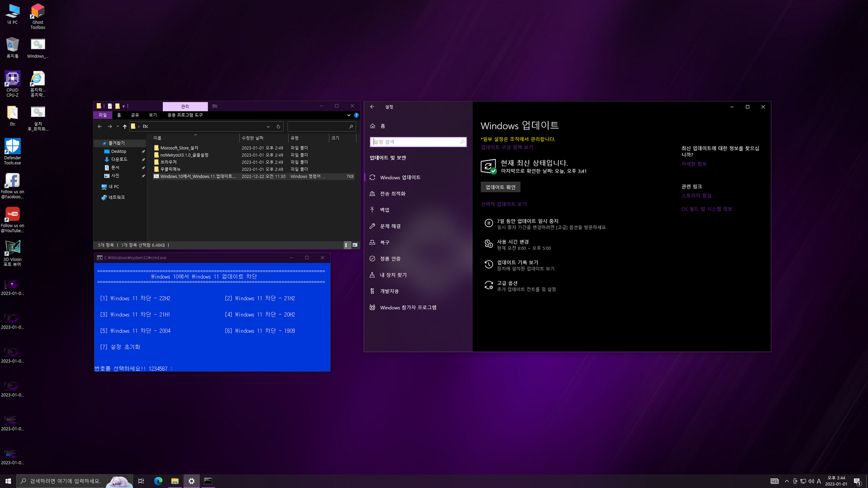Screen dimensions: 868x488
Task: Go to 홈 in the Settings window
Action: coord(378,126)
